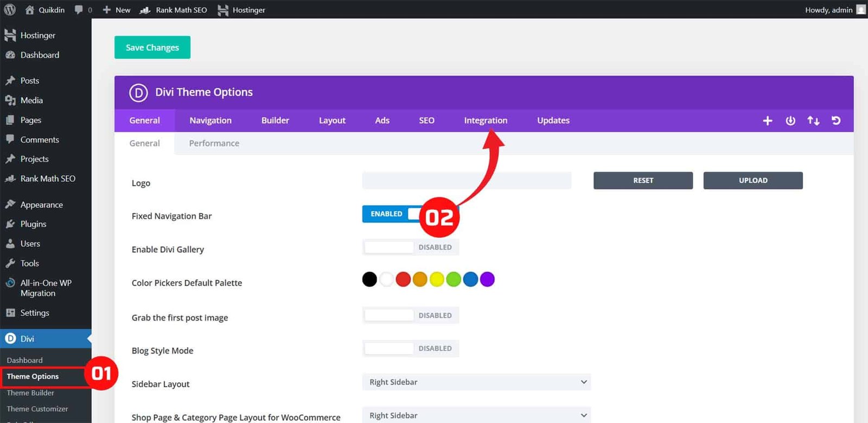Switch to the Navigation tab
This screenshot has height=423, width=868.
tap(210, 120)
